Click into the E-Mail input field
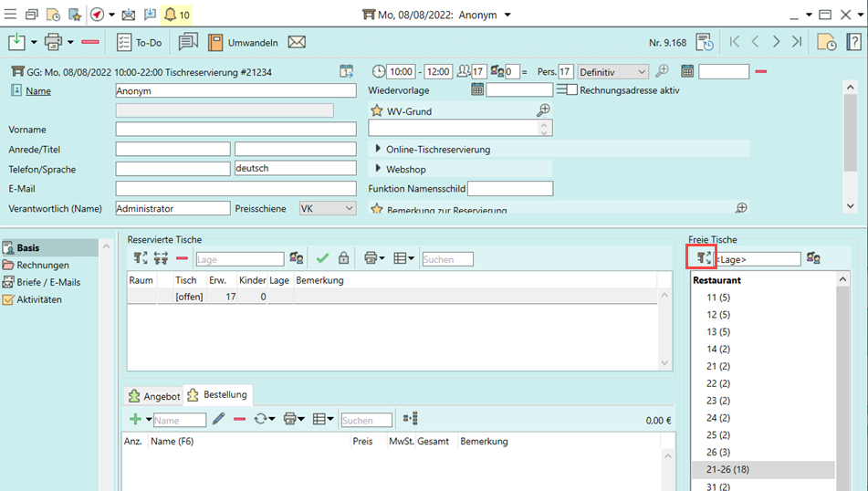Image resolution: width=868 pixels, height=491 pixels. 235,189
